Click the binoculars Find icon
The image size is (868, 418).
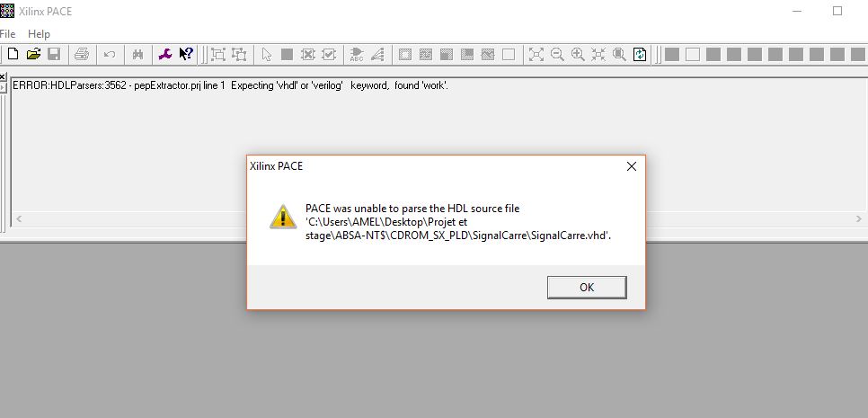(x=137, y=54)
